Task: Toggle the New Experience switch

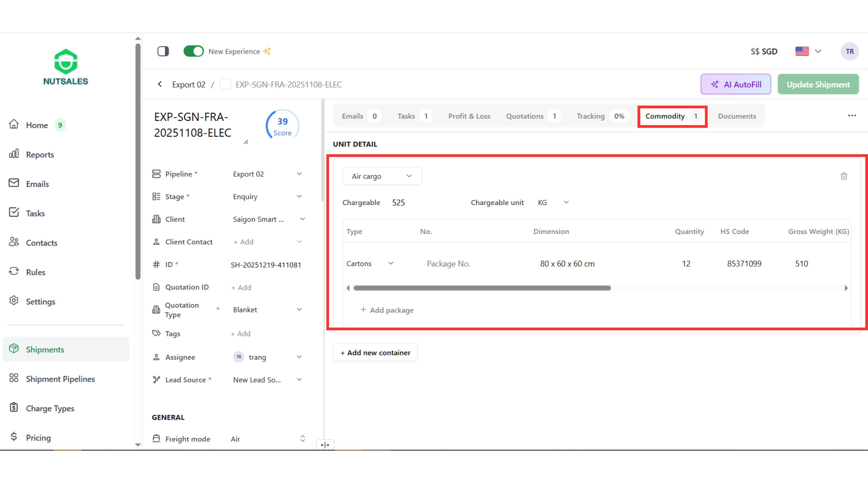Action: click(193, 51)
